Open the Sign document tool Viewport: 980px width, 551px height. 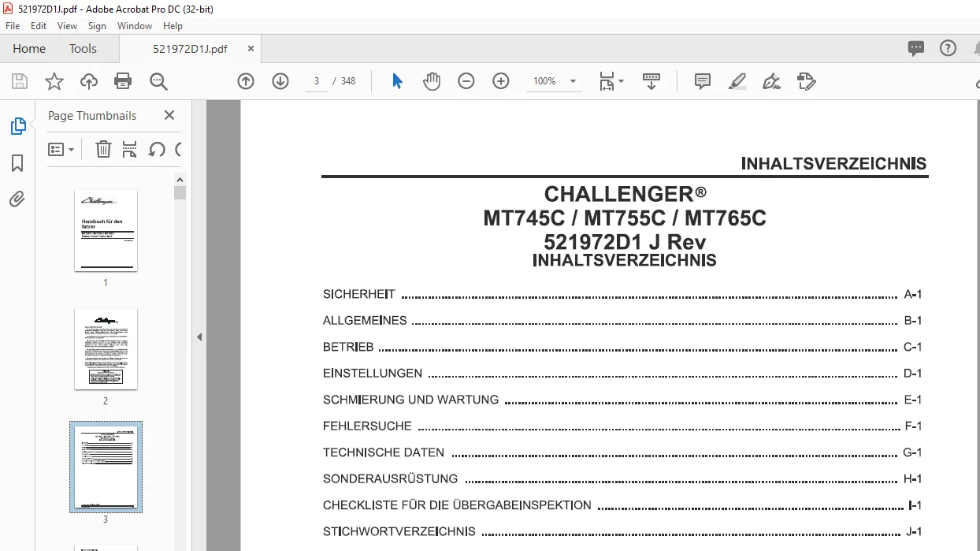click(772, 81)
